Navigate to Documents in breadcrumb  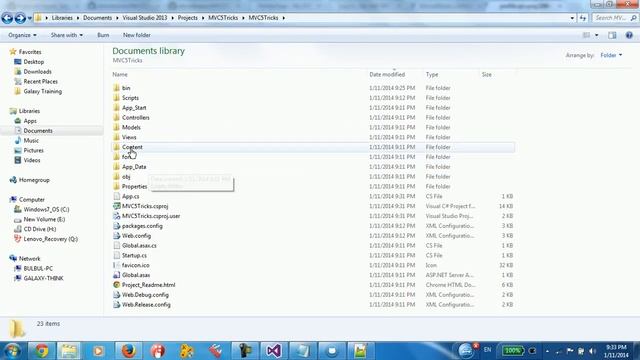(x=97, y=18)
